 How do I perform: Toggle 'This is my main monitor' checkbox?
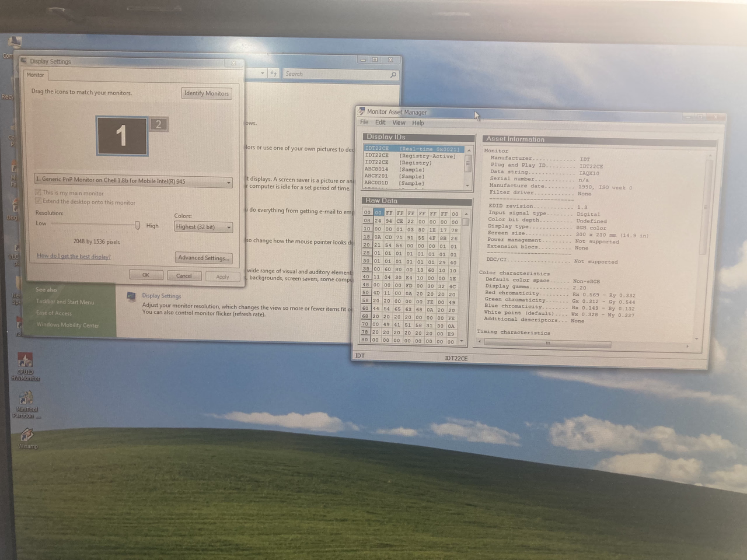pyautogui.click(x=39, y=192)
